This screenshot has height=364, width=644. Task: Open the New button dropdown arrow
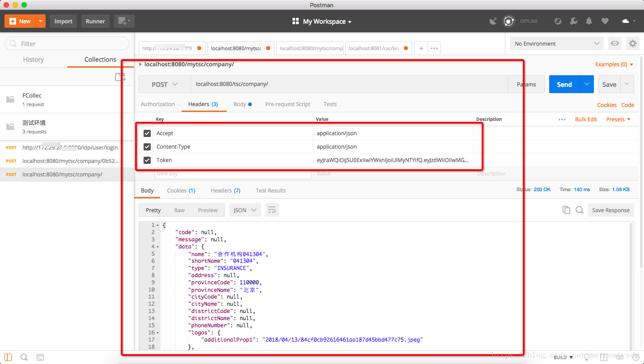pyautogui.click(x=41, y=21)
